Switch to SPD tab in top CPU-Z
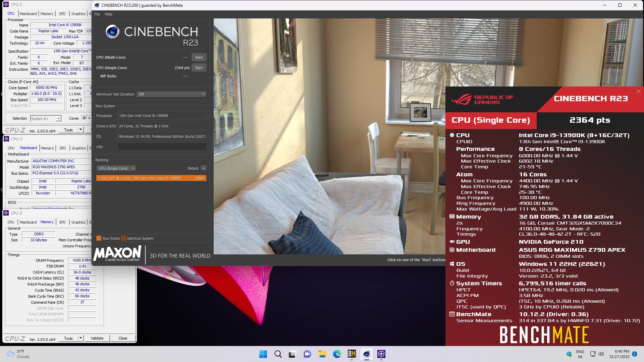 [x=62, y=14]
